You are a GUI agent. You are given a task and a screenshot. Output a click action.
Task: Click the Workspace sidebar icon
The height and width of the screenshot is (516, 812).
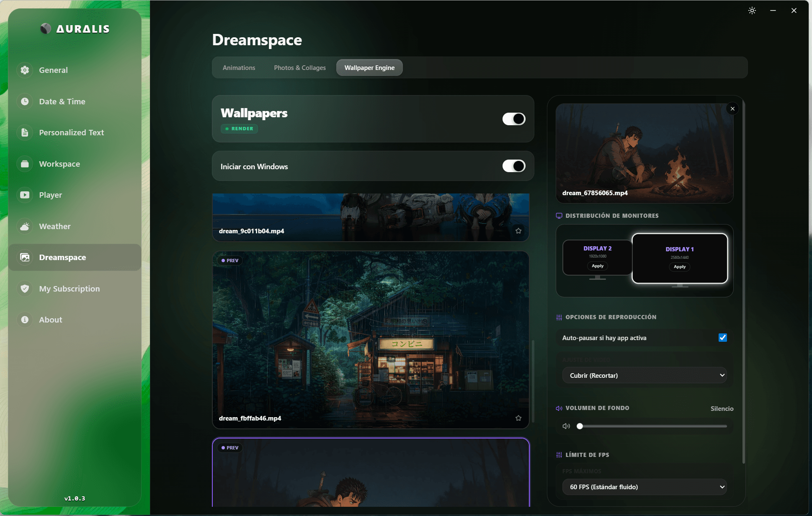25,164
